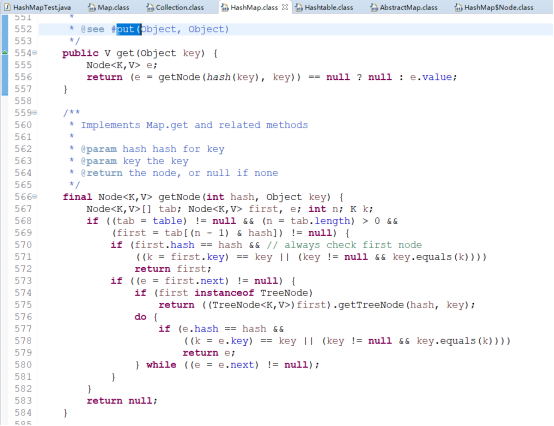
Task: Open the Hashtable.class editor tab
Action: pos(329,7)
